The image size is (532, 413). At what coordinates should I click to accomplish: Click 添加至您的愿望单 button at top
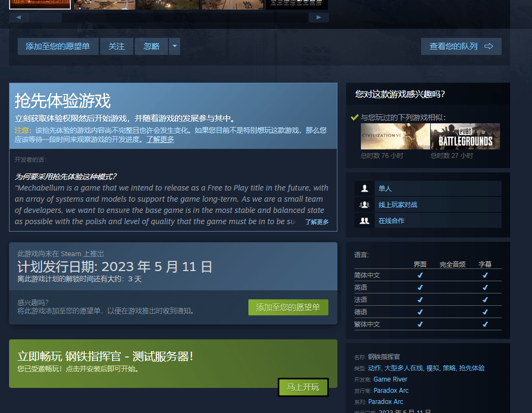click(x=58, y=46)
